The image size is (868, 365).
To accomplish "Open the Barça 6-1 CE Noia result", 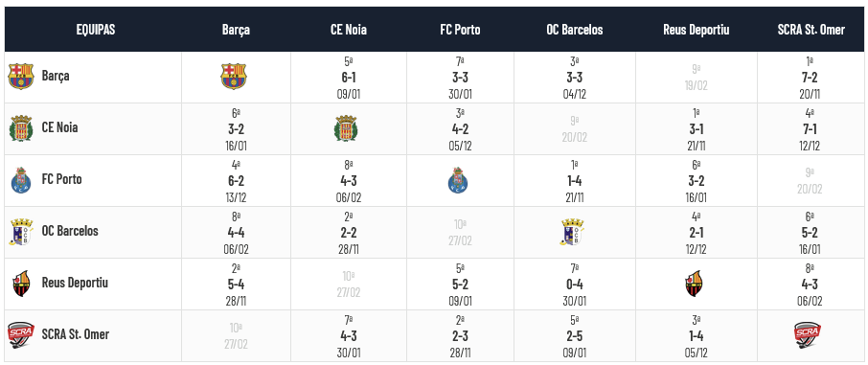I will tap(349, 78).
